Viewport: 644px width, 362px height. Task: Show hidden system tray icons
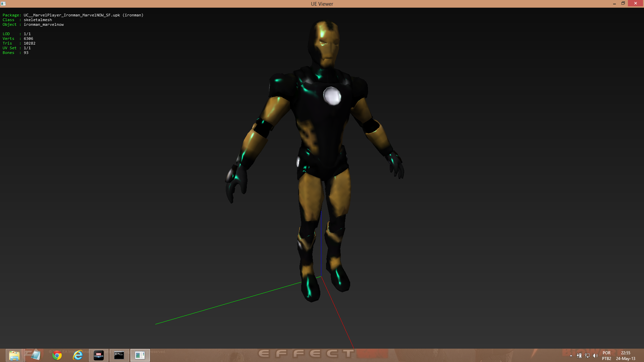click(571, 356)
